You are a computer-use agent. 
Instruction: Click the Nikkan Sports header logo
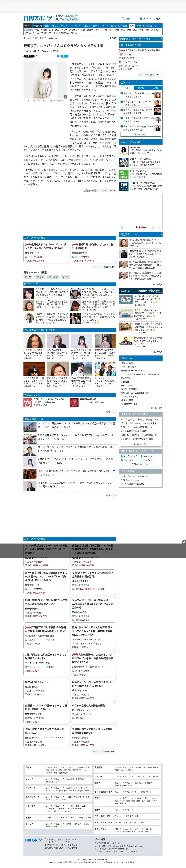(x=38, y=18)
